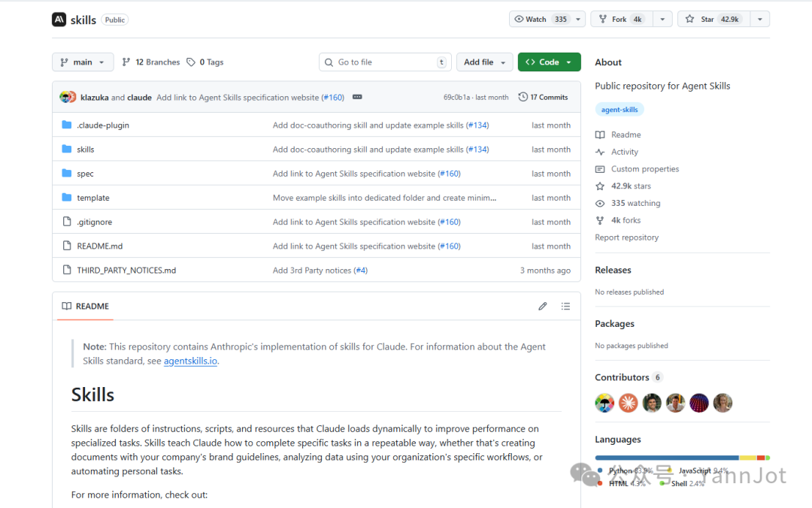The height and width of the screenshot is (508, 812).
Task: Click the Custom properties icon in About
Action: [x=599, y=168]
